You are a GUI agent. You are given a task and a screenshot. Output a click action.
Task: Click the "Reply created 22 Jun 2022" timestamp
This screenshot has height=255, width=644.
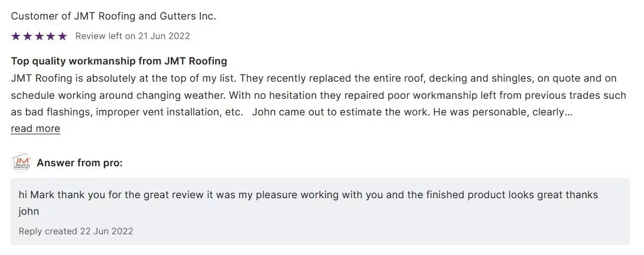(x=76, y=231)
